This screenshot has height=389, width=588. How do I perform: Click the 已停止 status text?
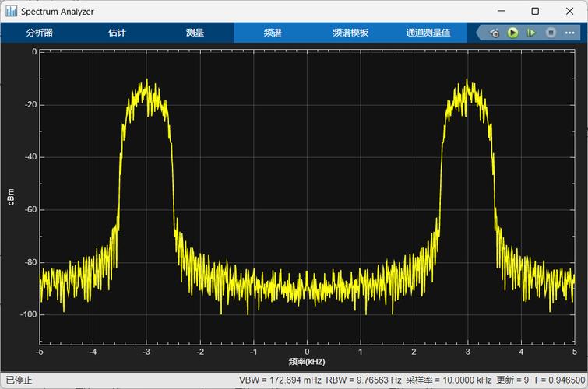point(19,380)
